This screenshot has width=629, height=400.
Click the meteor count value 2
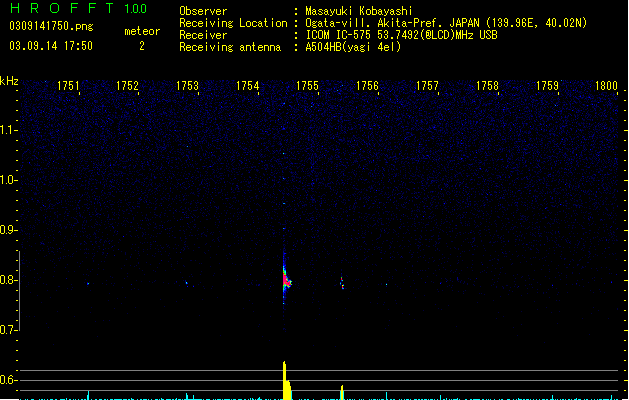pyautogui.click(x=142, y=46)
